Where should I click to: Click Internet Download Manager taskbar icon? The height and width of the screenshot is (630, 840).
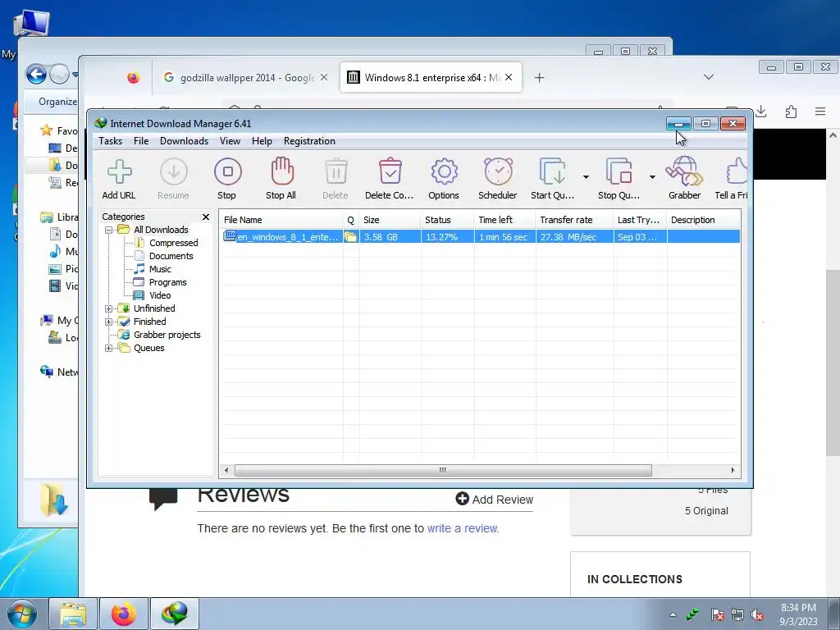pos(175,614)
